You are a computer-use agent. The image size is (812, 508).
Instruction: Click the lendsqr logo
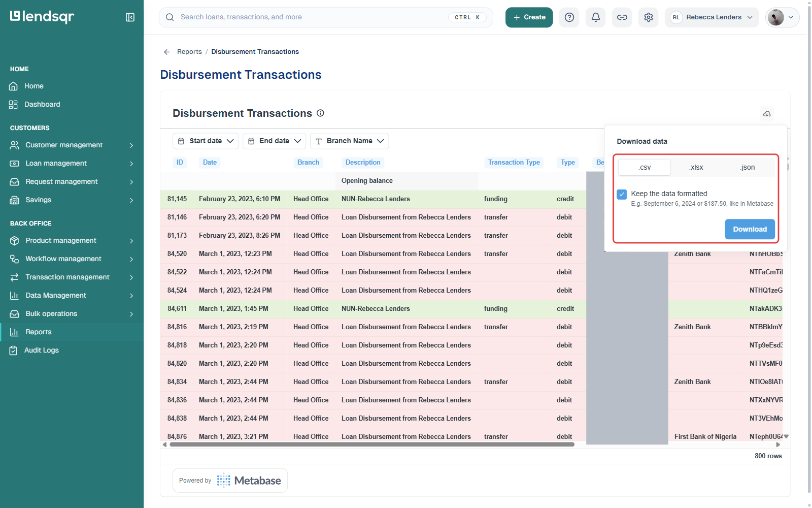tap(42, 17)
